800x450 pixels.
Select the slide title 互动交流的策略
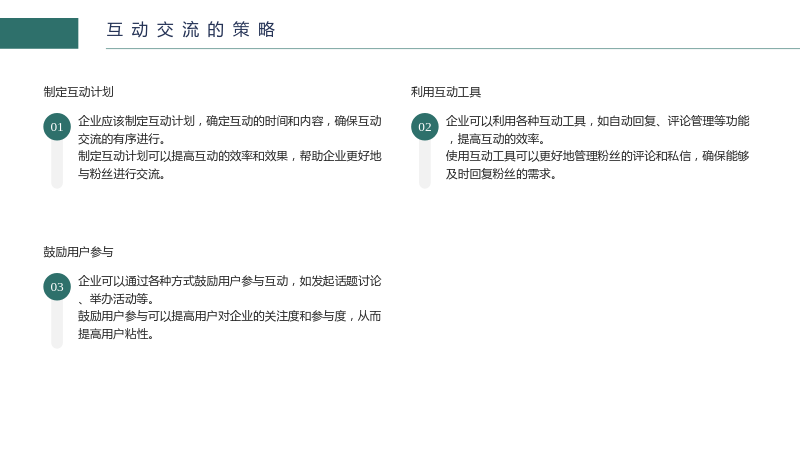click(191, 30)
